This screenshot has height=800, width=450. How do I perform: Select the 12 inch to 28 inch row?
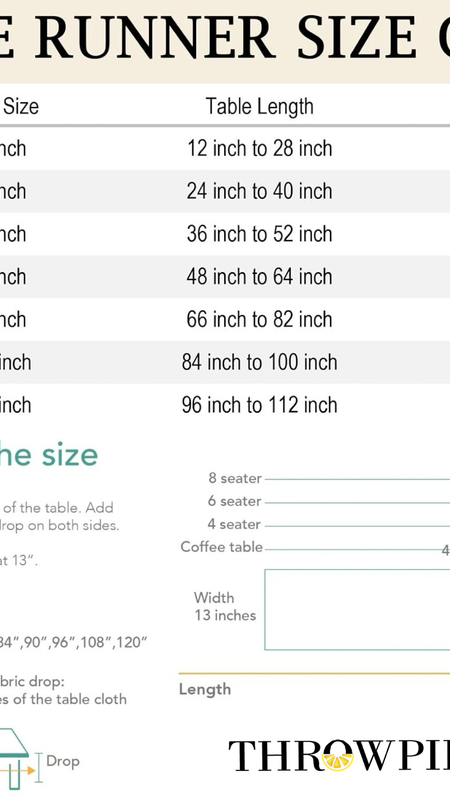click(225, 148)
